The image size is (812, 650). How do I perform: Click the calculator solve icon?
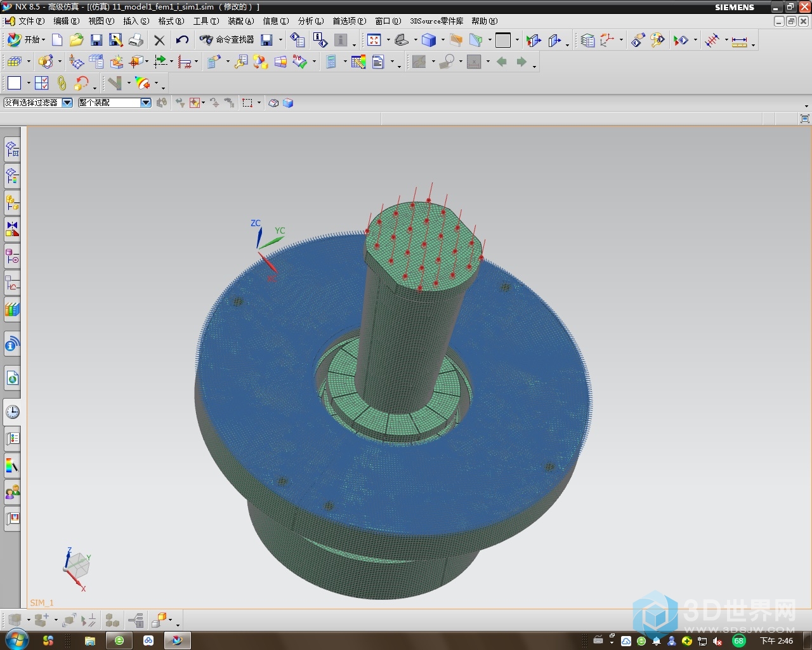pyautogui.click(x=331, y=62)
